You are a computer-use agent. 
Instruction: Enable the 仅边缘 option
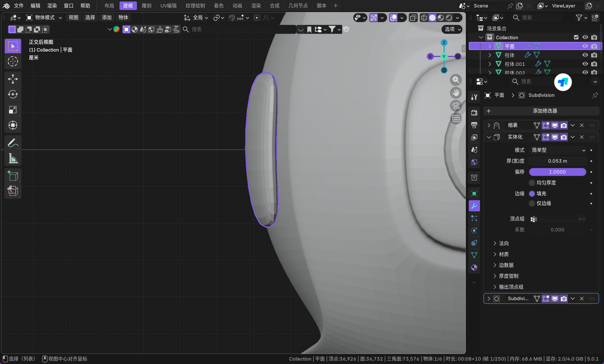click(x=532, y=203)
